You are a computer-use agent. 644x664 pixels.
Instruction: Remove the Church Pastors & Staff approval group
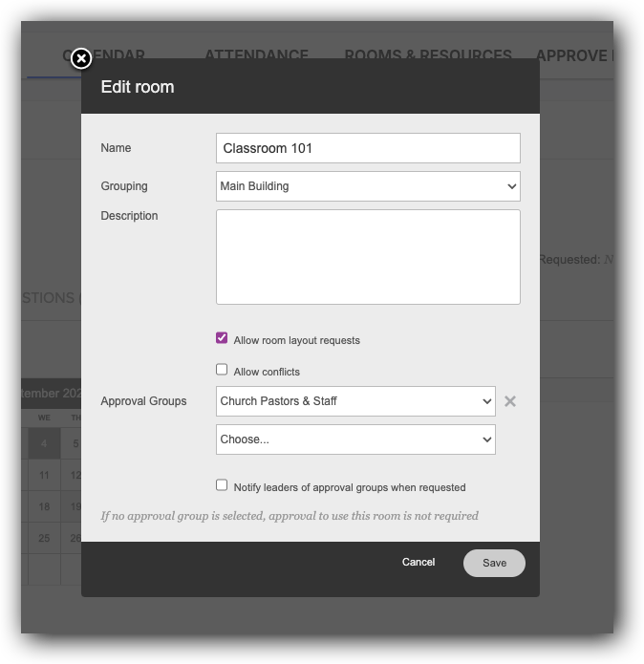pyautogui.click(x=510, y=401)
